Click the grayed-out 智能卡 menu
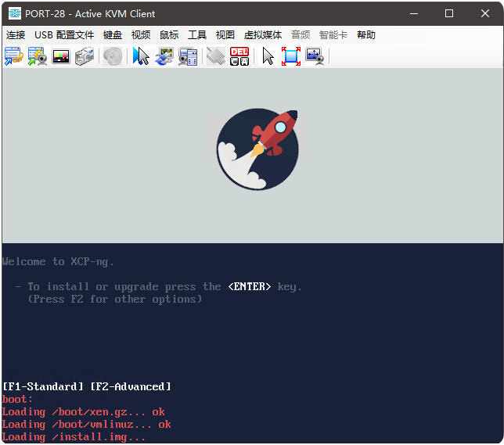The image size is (504, 445). 333,34
